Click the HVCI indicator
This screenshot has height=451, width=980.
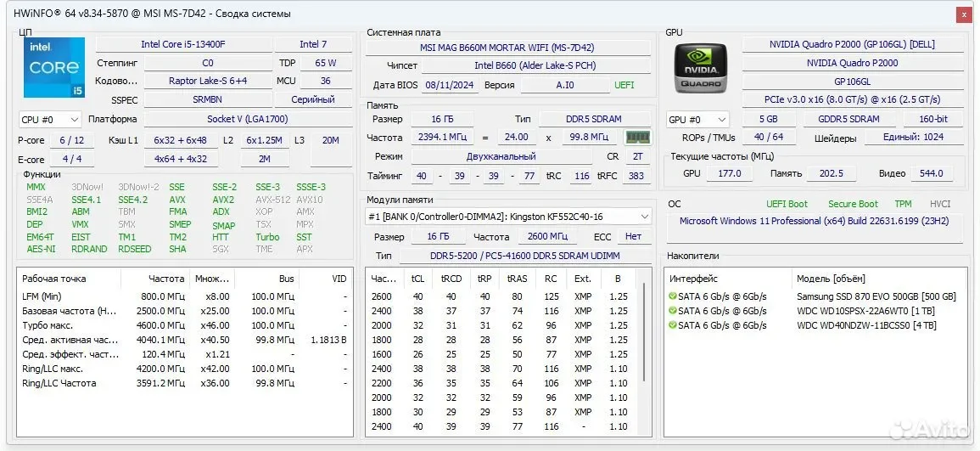pos(940,204)
